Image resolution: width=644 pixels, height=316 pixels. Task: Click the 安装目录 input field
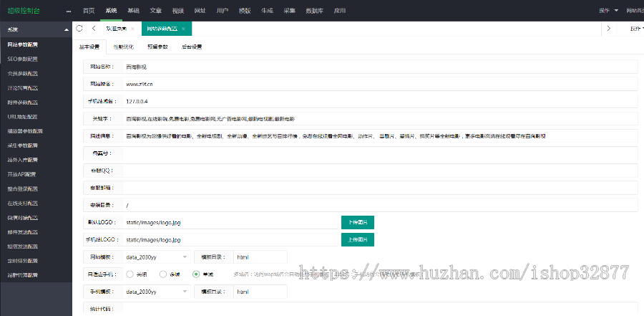[x=380, y=205]
